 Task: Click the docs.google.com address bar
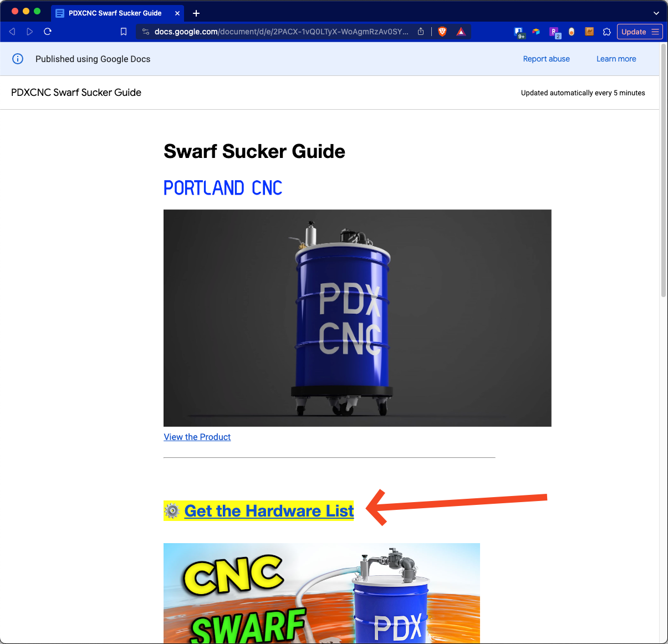pyautogui.click(x=282, y=32)
